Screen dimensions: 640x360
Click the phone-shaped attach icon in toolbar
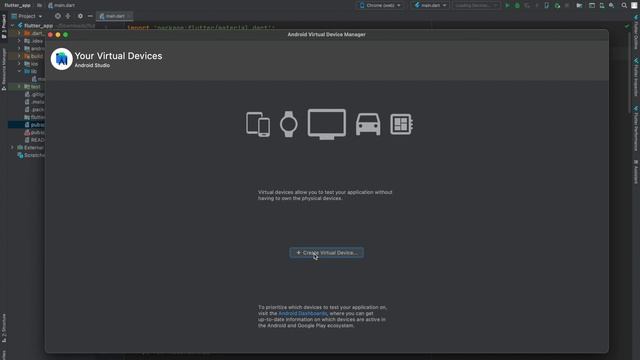tap(547, 5)
